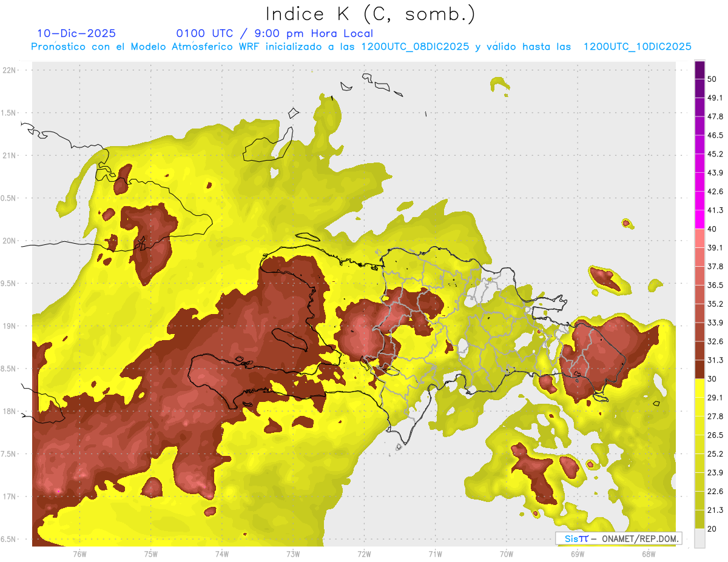Image resolution: width=728 pixels, height=562 pixels.
Task: Click the dark purple swatch above 50
Action: (700, 71)
